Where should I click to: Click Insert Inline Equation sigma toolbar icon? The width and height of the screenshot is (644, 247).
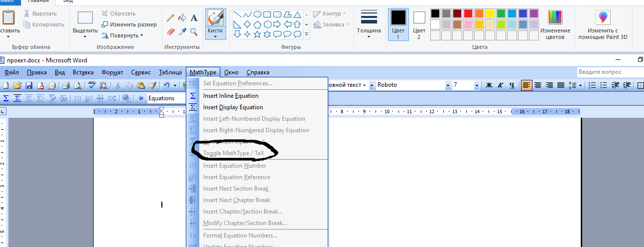coord(6,98)
